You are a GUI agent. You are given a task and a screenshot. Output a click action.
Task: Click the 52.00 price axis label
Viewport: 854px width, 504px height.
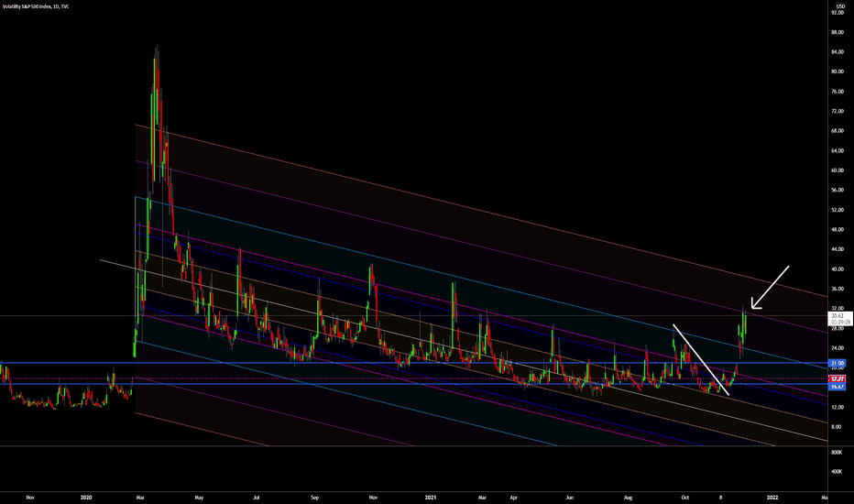tap(838, 210)
